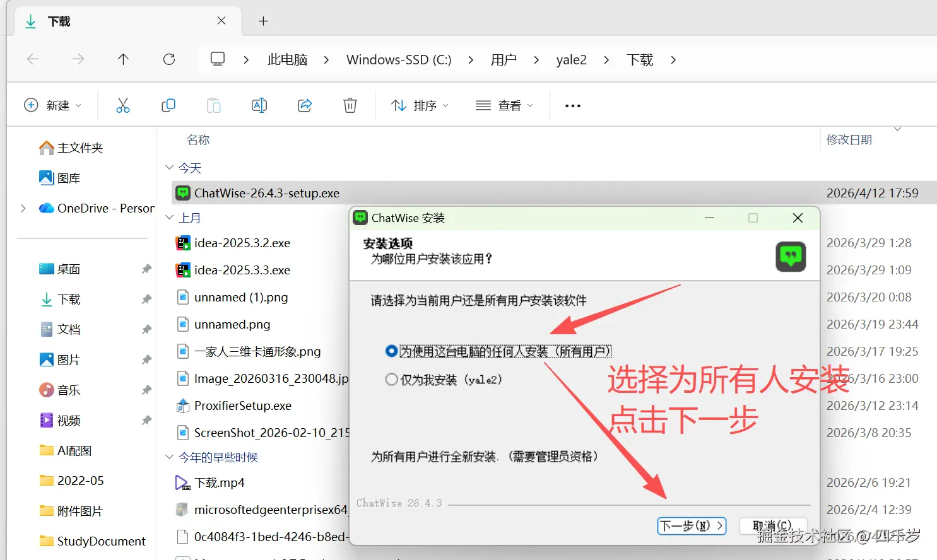Screen dimensions: 937x560
Task: Open 文档 in the sidebar
Action: pos(59,329)
